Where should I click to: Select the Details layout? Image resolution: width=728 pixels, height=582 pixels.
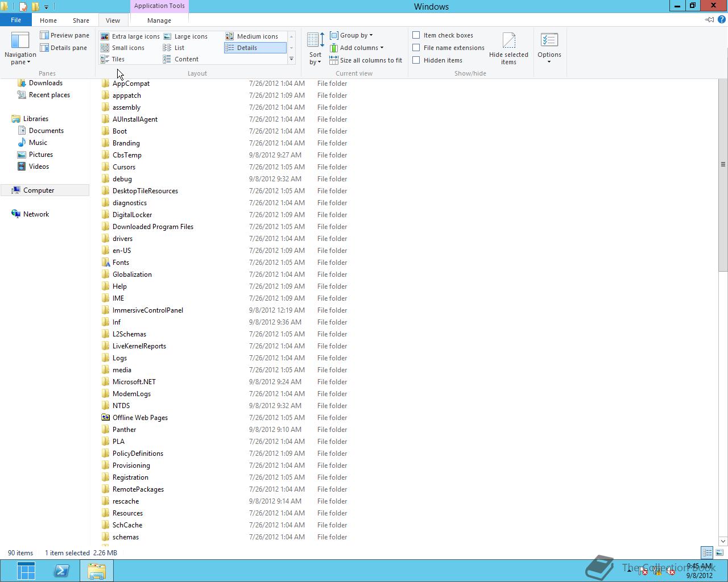tap(255, 48)
